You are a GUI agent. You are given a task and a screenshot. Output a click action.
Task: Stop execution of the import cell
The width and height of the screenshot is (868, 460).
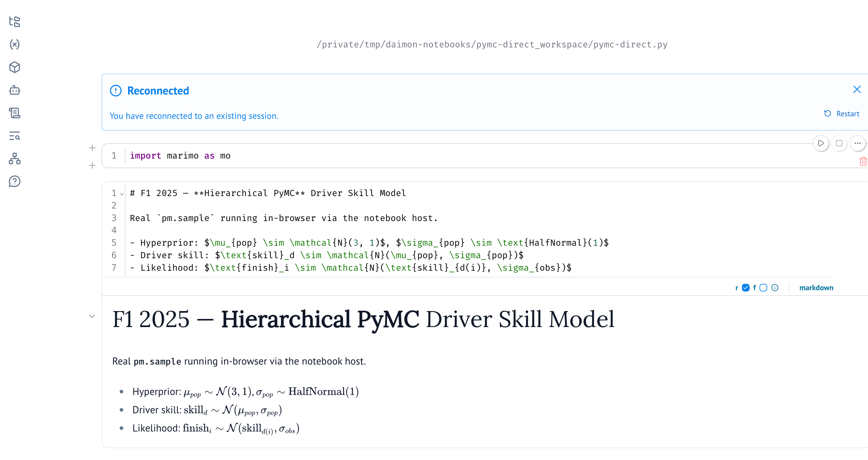pos(839,143)
